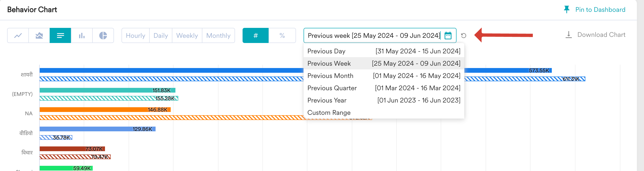Click the download arrow icon

click(569, 35)
